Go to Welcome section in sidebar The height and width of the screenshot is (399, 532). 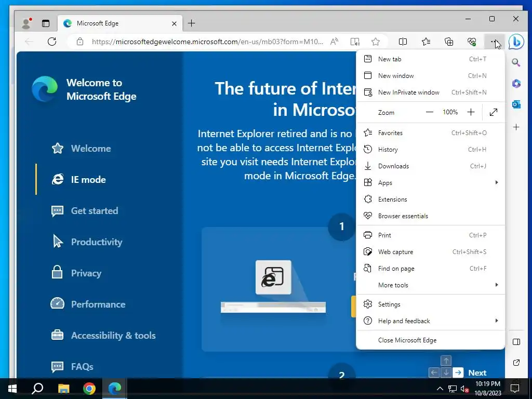81,148
